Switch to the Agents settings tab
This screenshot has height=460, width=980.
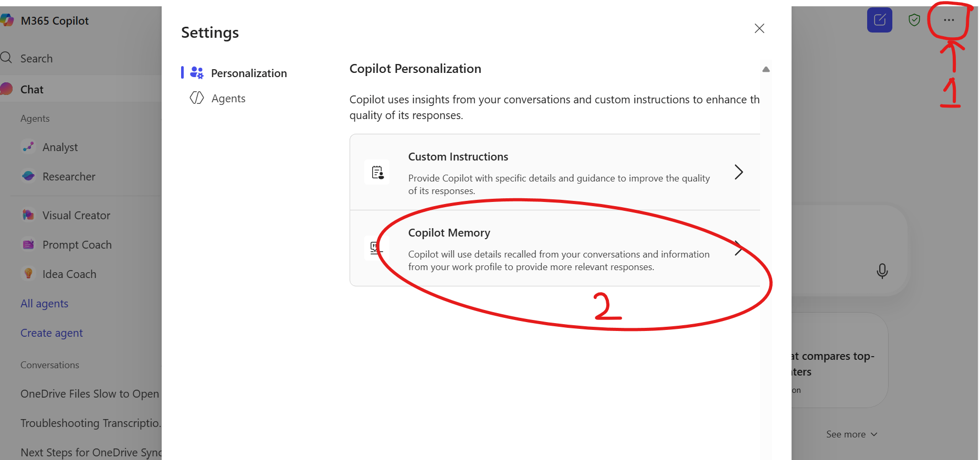point(228,99)
